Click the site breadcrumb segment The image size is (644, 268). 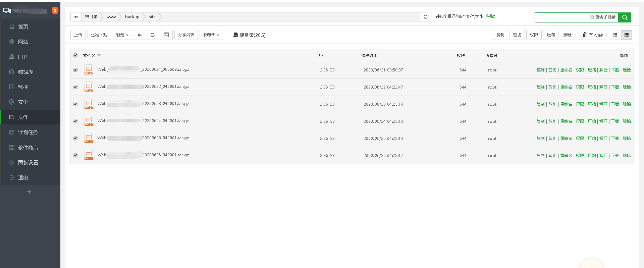[152, 17]
